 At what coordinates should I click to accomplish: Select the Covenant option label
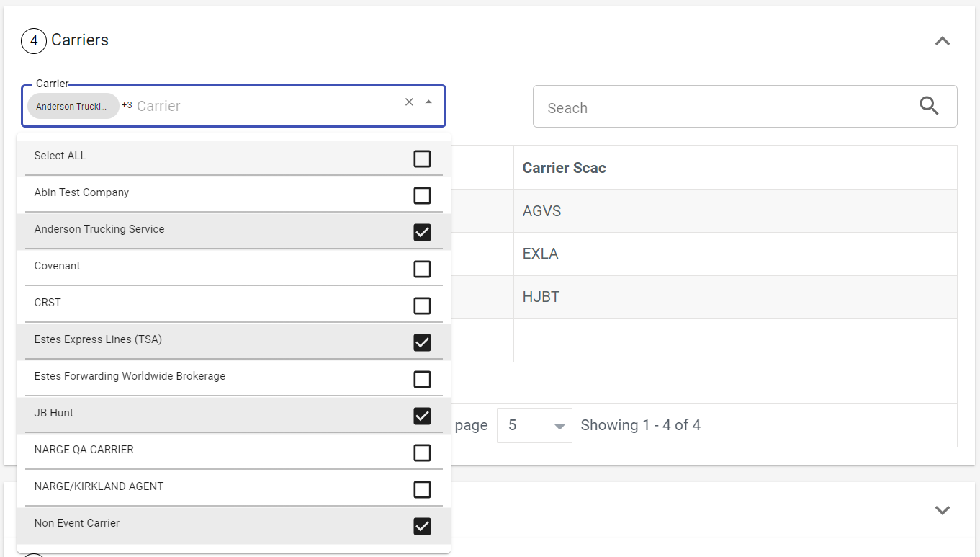point(57,266)
